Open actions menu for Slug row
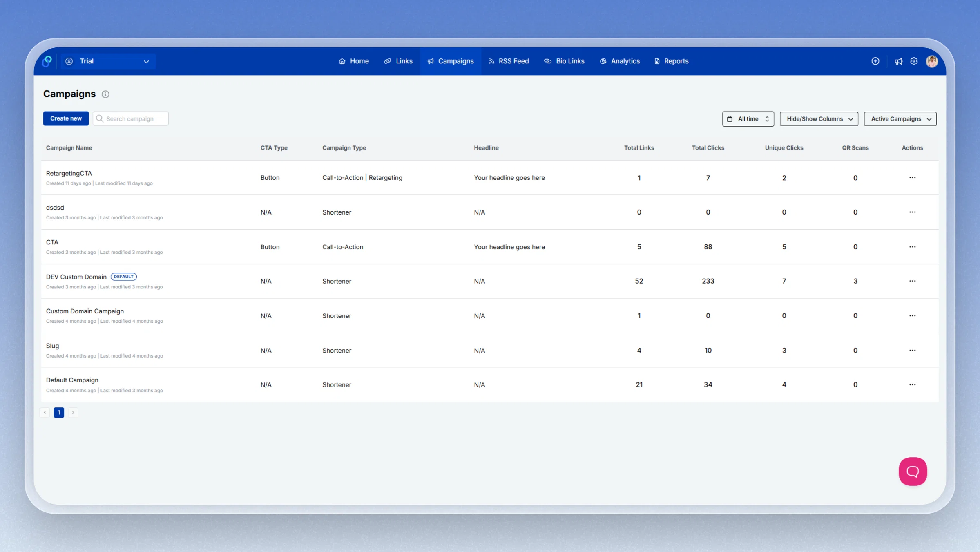The width and height of the screenshot is (980, 552). 912,351
